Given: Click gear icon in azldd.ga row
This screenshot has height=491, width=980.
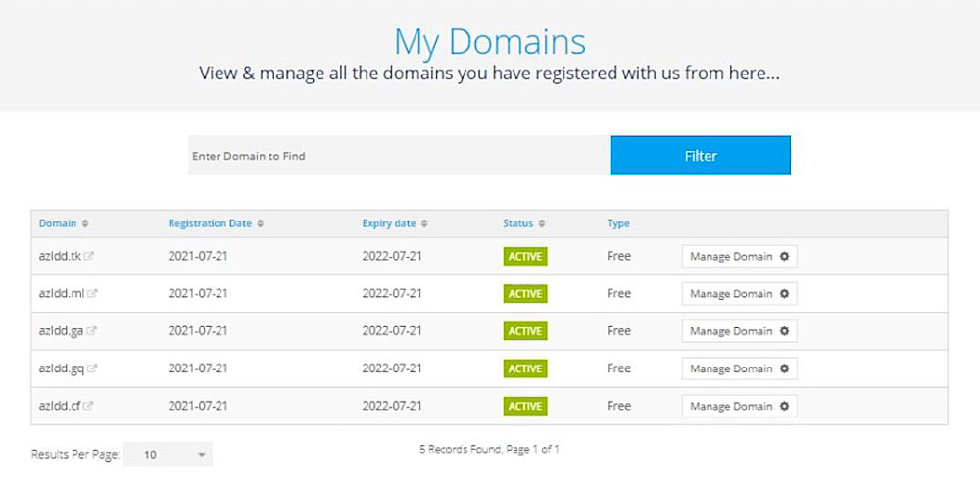Looking at the screenshot, I should pyautogui.click(x=784, y=331).
